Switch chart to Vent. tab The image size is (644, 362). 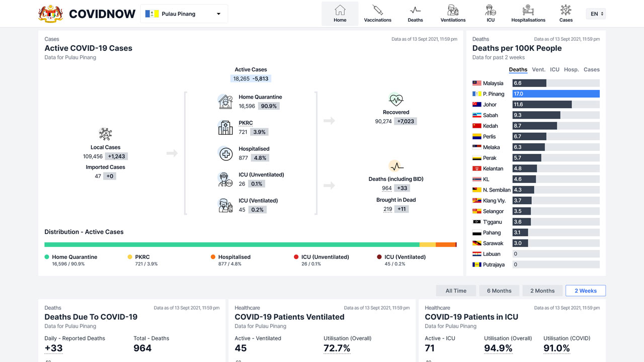[x=538, y=70]
